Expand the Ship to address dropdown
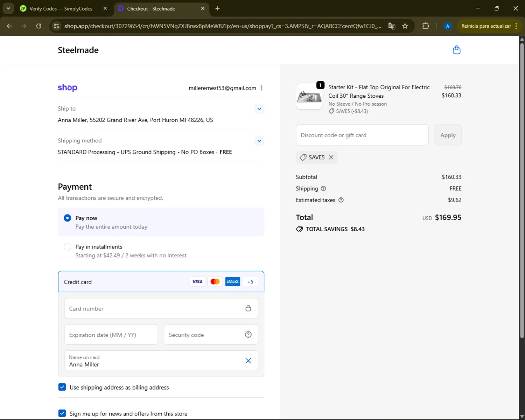Image resolution: width=525 pixels, height=420 pixels. click(x=259, y=109)
